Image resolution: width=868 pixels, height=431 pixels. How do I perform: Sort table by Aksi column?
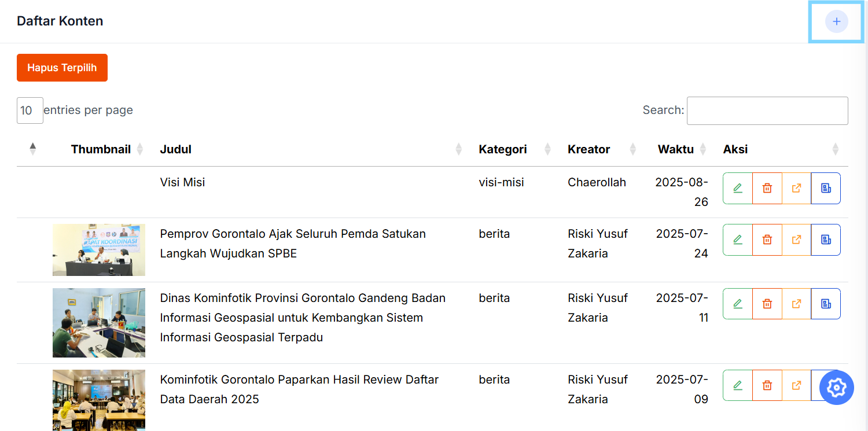(835, 149)
